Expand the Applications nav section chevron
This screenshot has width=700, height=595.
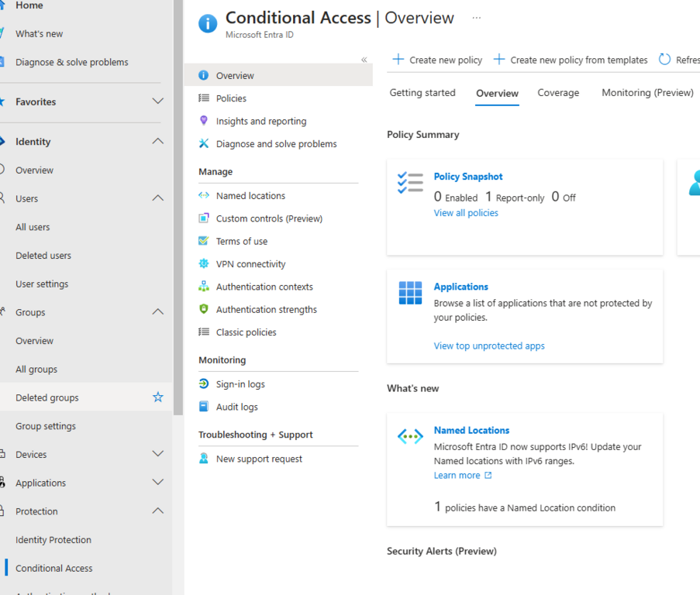pyautogui.click(x=157, y=482)
